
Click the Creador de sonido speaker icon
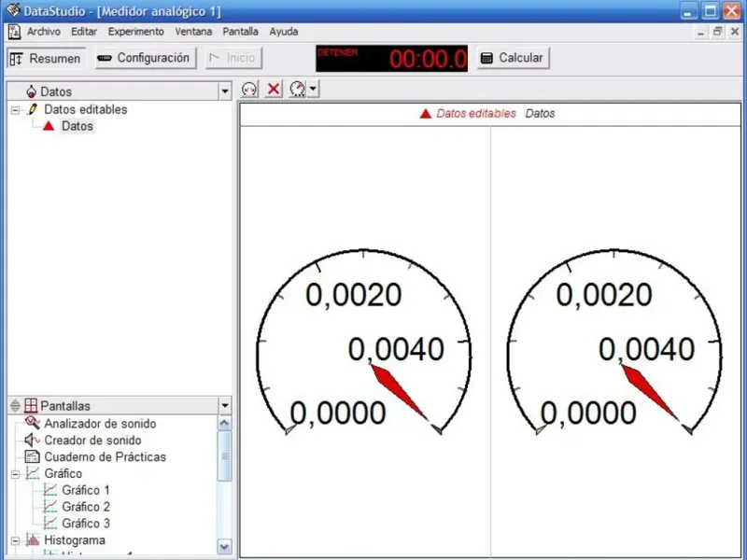coord(32,440)
